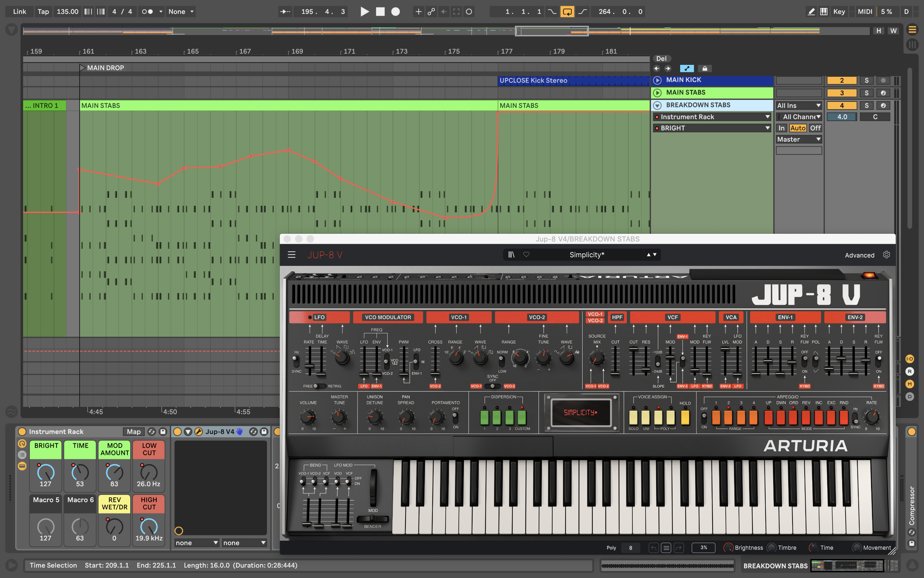Click the Follow playback arrow icon
The width and height of the screenshot is (924, 578).
285,12
